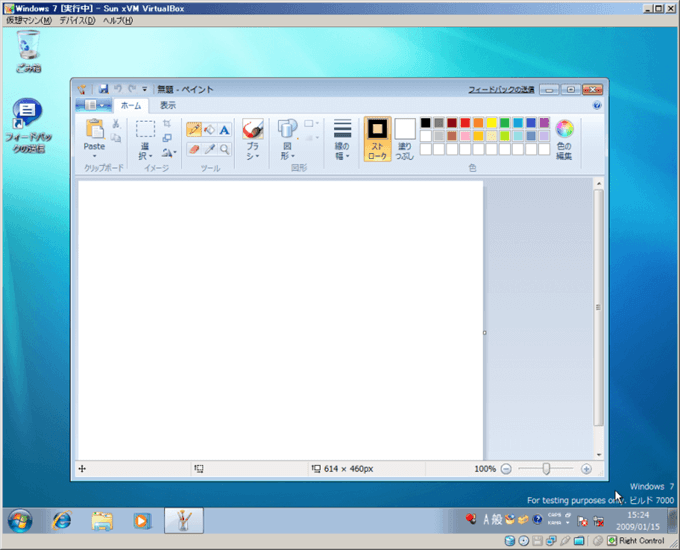The image size is (680, 550).
Task: Select the Fill with color bucket tool
Action: [209, 130]
